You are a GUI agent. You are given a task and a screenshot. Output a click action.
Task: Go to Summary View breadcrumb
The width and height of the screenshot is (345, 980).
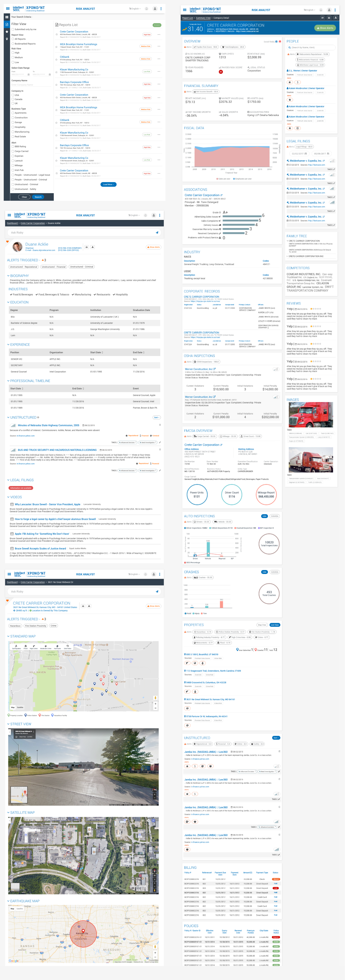click(x=203, y=18)
